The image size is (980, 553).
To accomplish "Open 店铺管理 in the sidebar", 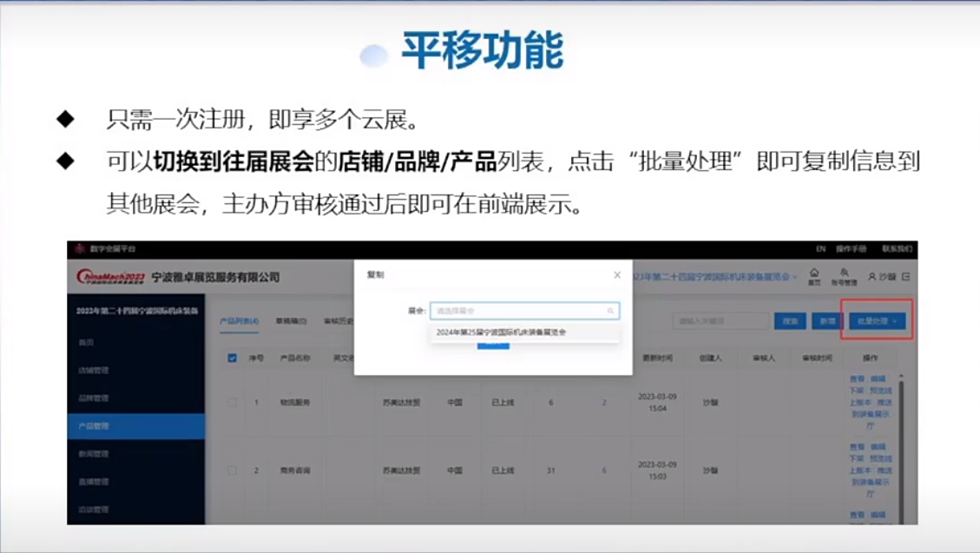I will coord(94,370).
